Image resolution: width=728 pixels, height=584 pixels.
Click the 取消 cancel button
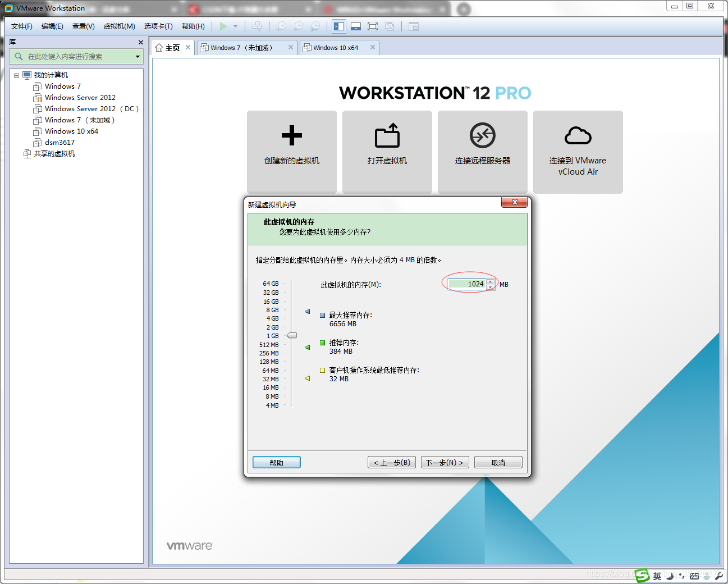(x=498, y=462)
